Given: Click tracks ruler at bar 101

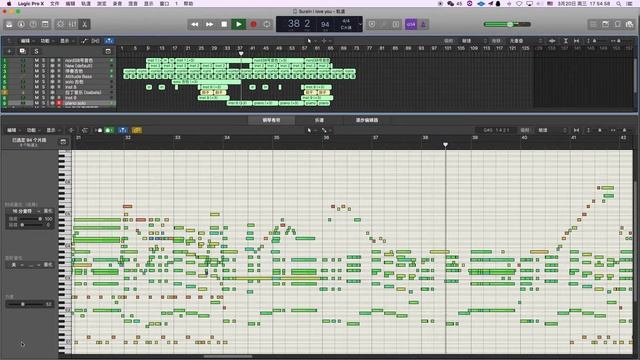Looking at the screenshot, I should click(448, 48).
